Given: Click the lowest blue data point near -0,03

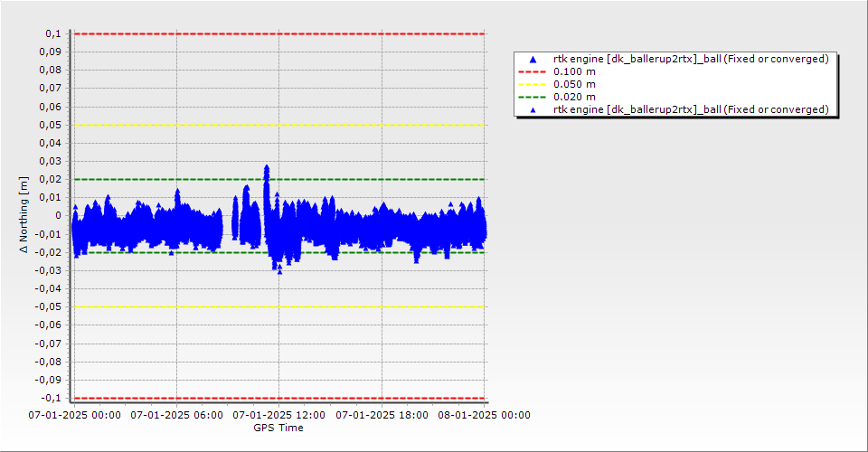Looking at the screenshot, I should coord(279,271).
